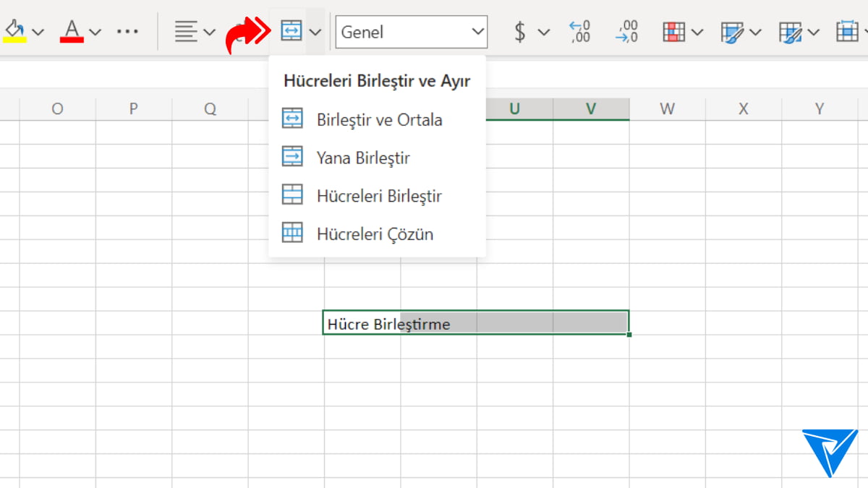This screenshot has height=488, width=868.
Task: Click the format as table icon
Action: point(732,32)
